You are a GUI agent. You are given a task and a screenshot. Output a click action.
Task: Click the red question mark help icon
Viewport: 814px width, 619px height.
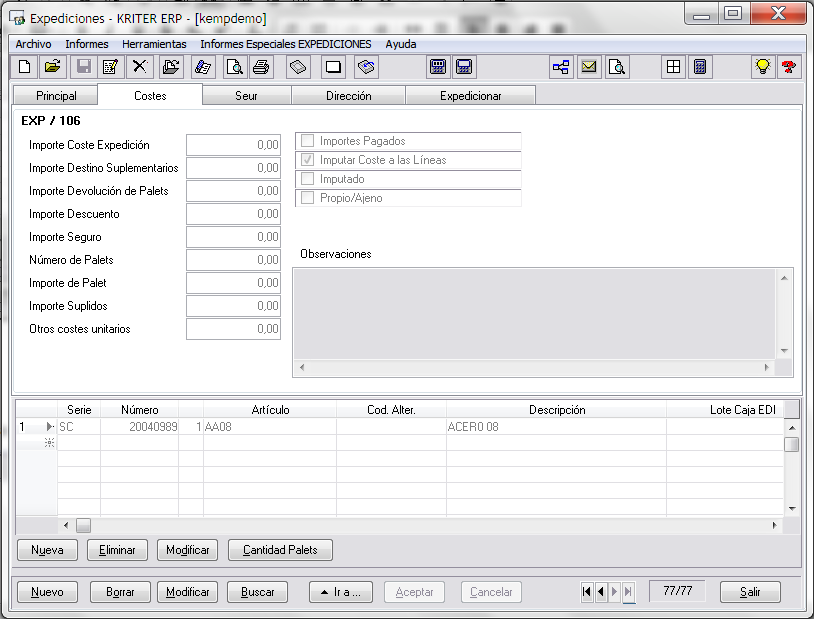pos(789,67)
